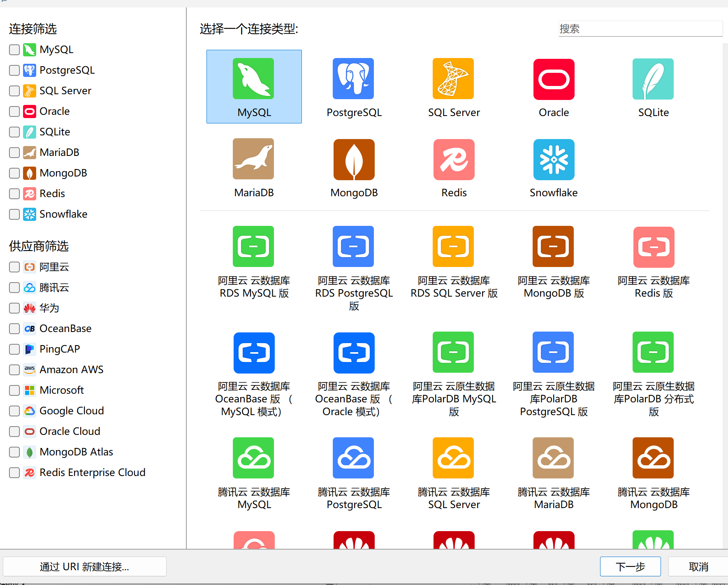This screenshot has height=585, width=728.
Task: Cancel the dialog with 取消
Action: click(x=698, y=566)
